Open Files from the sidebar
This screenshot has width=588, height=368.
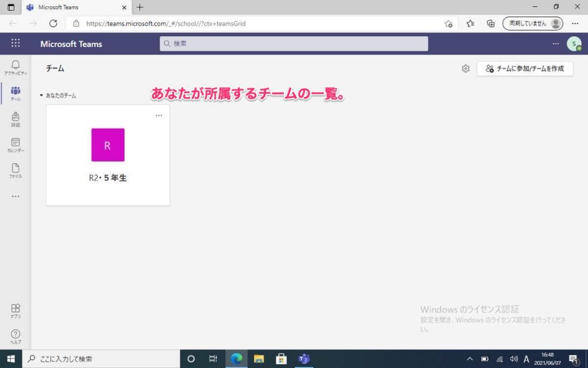[x=16, y=171]
